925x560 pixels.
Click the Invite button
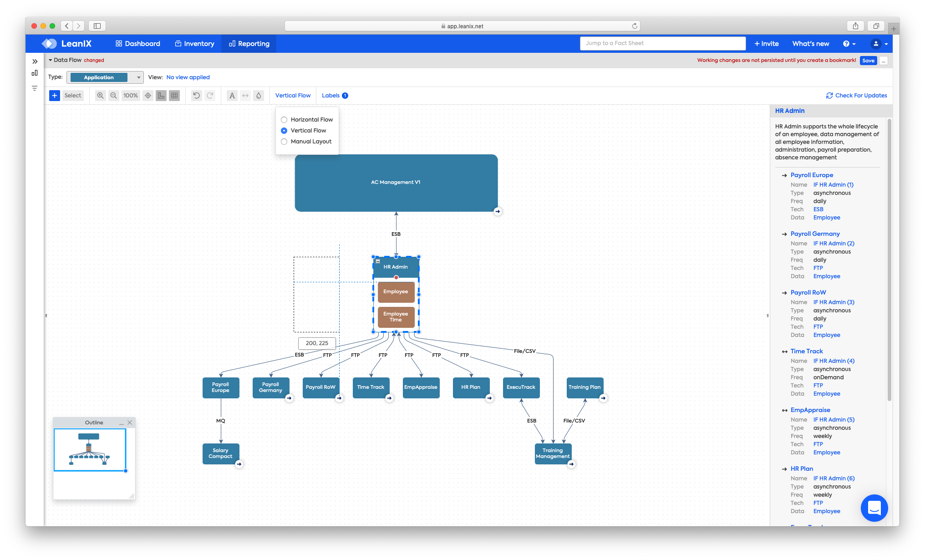(x=767, y=44)
